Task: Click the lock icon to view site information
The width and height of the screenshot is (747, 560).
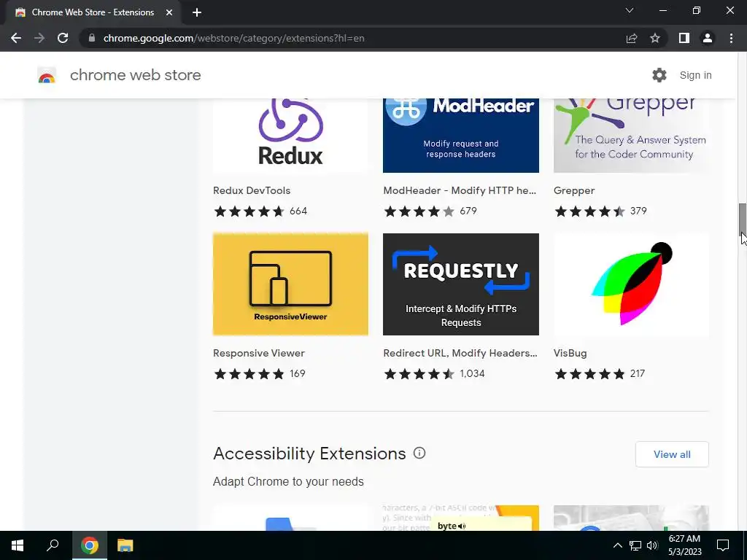Action: pos(92,38)
